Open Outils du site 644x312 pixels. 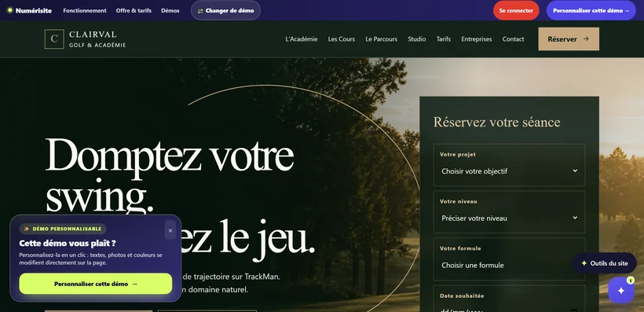(x=605, y=263)
